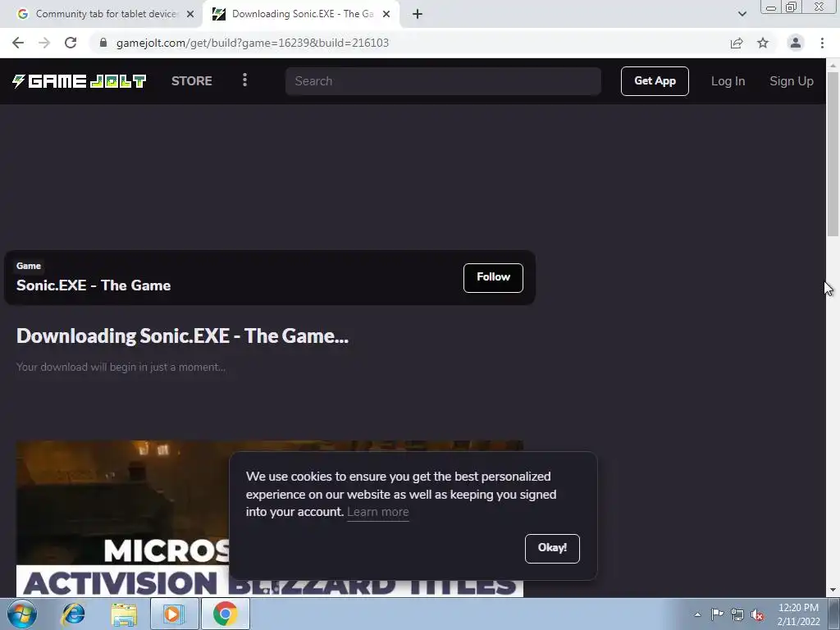The width and height of the screenshot is (840, 630).
Task: Close the Downloading Sonic.EXE tab
Action: tap(386, 15)
